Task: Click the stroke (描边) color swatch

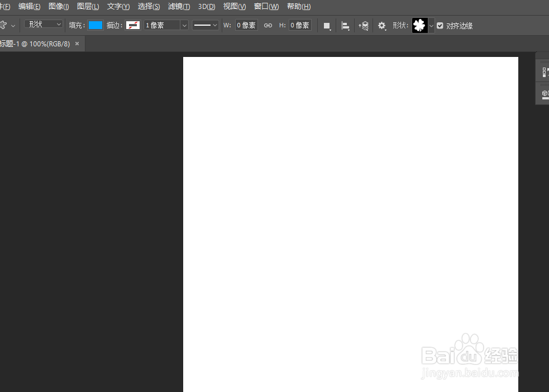Action: [x=133, y=25]
